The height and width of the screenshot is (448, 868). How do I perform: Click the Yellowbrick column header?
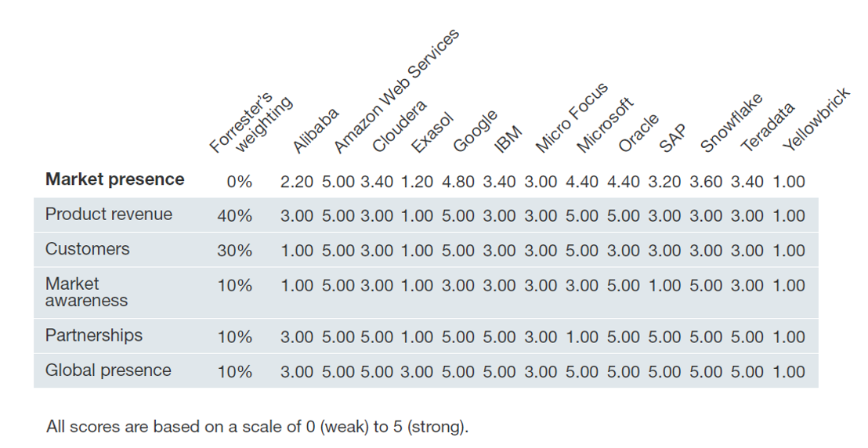point(816,120)
